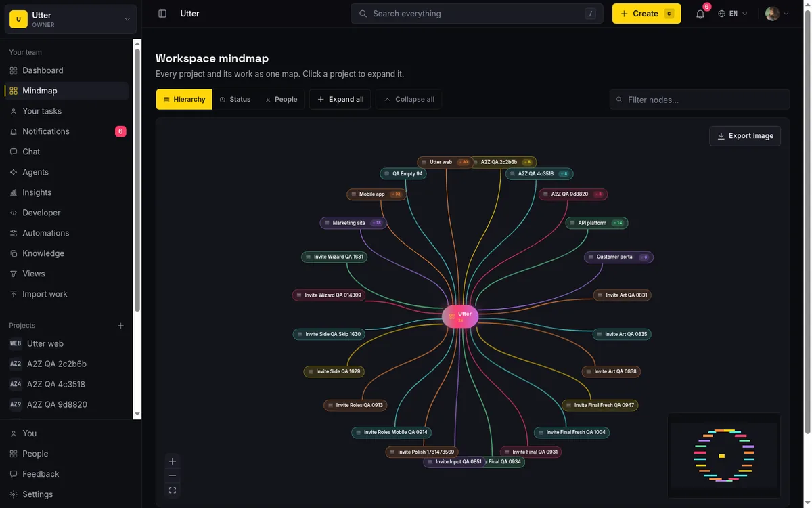
Task: Expand the Marketing site node
Action: tap(353, 223)
